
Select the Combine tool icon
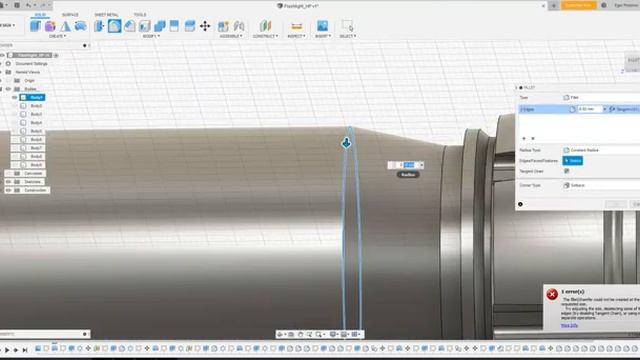(160, 26)
